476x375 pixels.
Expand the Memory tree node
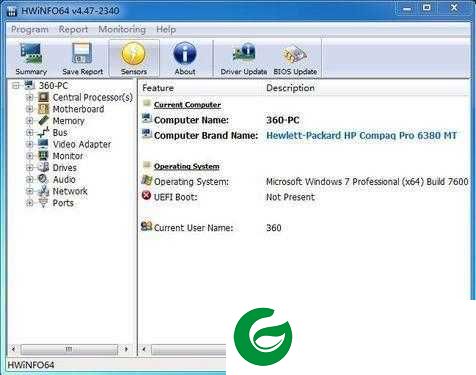click(29, 121)
